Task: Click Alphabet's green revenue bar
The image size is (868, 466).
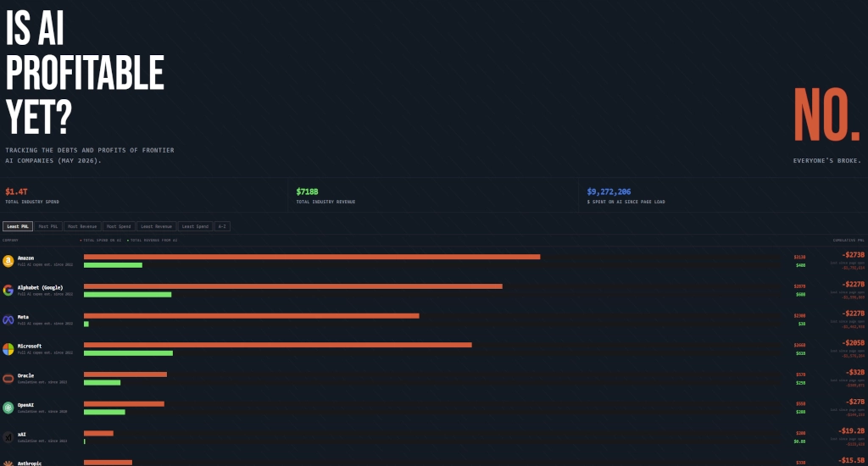Action: (127, 295)
